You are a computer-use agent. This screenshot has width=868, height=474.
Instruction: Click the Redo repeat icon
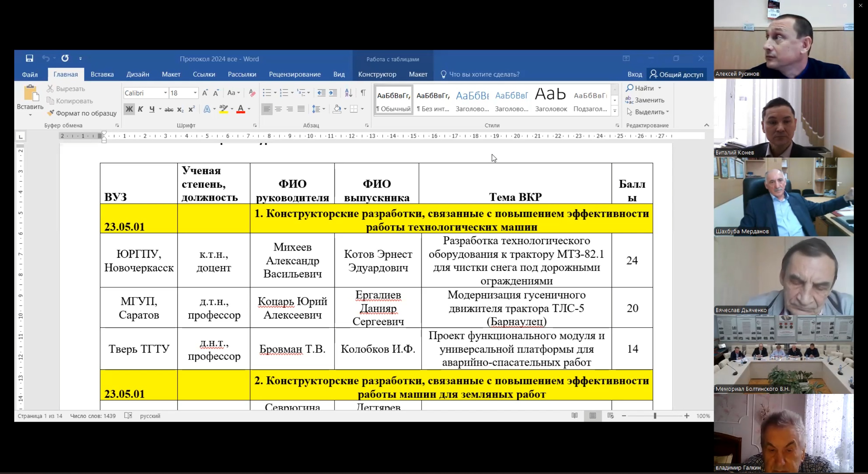(x=65, y=58)
